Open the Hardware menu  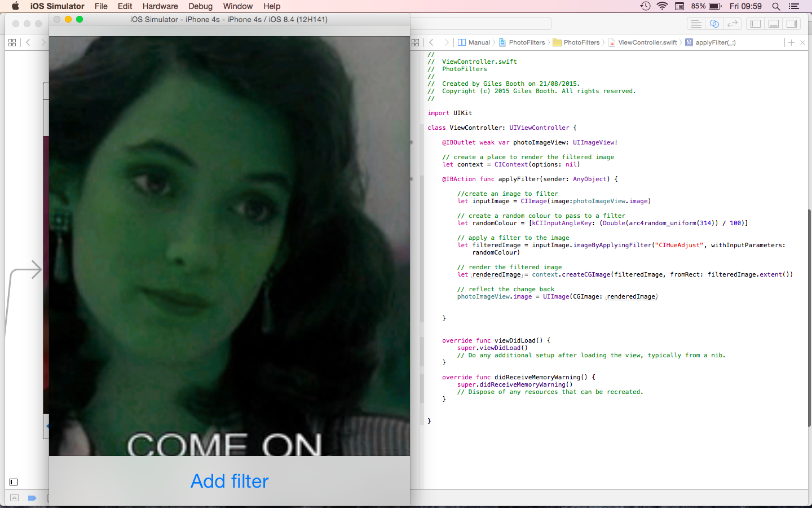click(x=160, y=6)
